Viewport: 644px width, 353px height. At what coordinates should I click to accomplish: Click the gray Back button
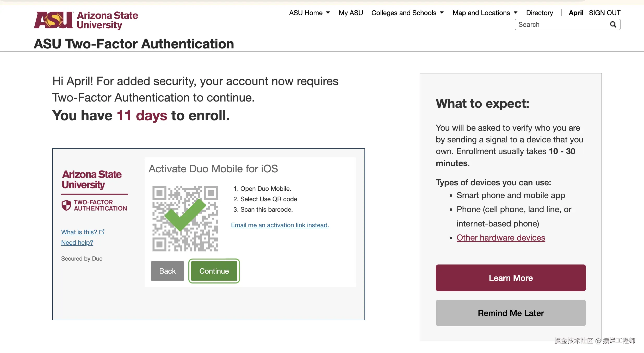point(167,271)
